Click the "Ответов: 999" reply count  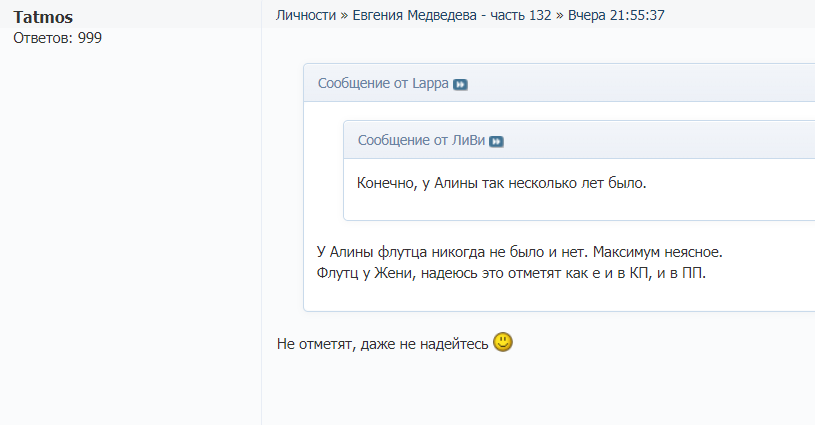[57, 38]
